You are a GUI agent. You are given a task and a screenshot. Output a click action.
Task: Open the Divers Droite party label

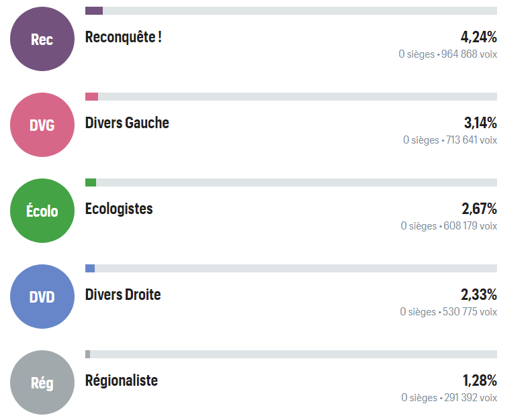[x=123, y=295]
